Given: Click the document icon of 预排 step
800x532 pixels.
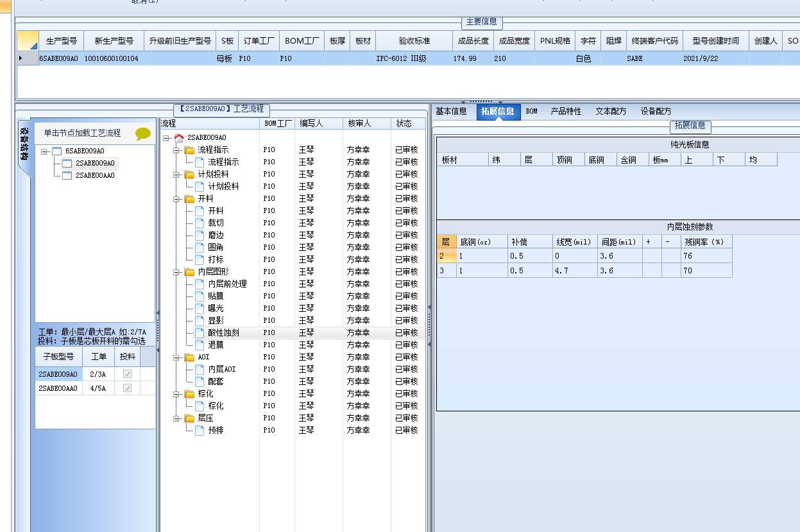Looking at the screenshot, I should click(x=200, y=430).
